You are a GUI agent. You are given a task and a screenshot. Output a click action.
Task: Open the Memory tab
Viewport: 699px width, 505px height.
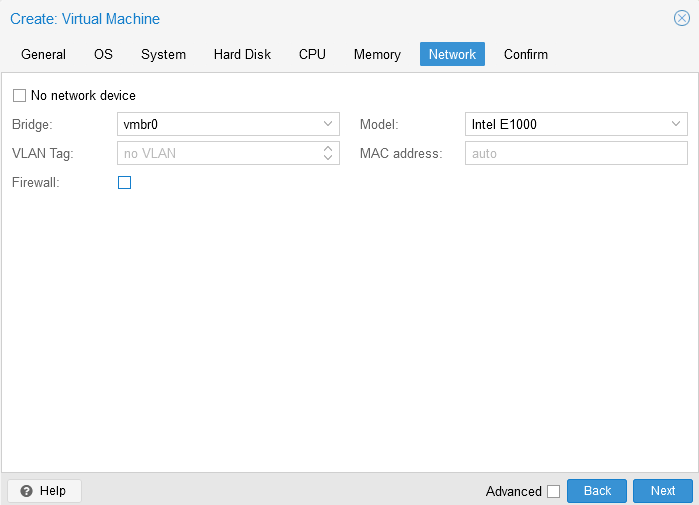coord(377,54)
